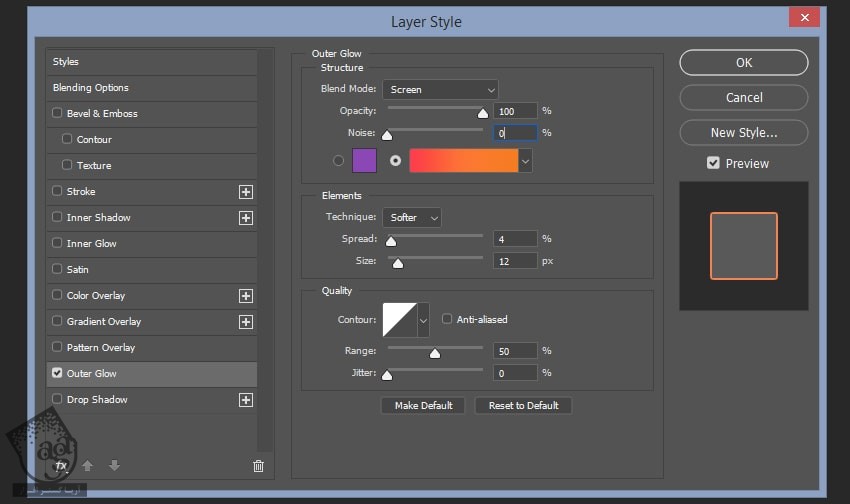Add another Inner Shadow effect via plus icon
The width and height of the screenshot is (850, 504).
tap(246, 218)
